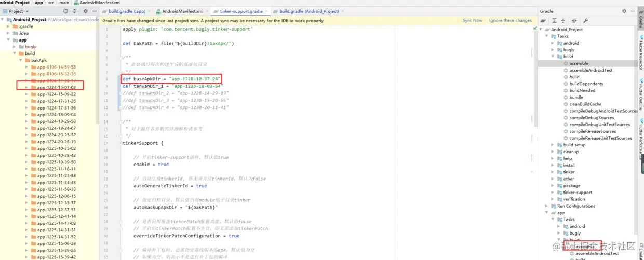Viewport: 644px width, 260px height.
Task: Click src breadcrumb in navigation bar
Action: (x=51, y=3)
